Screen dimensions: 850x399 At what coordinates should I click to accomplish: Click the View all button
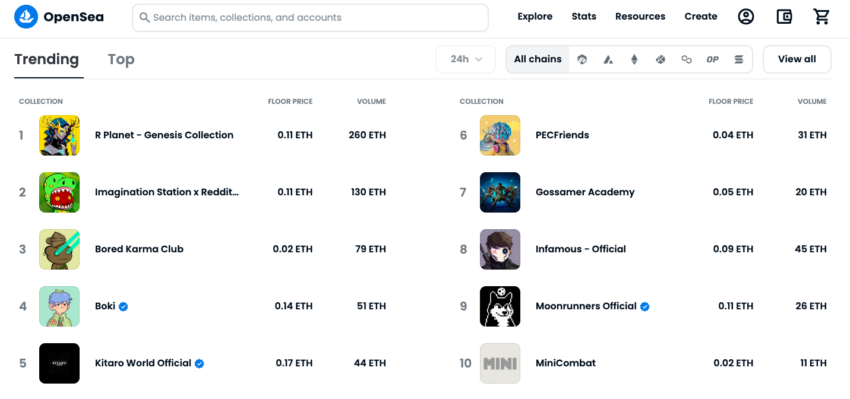tap(797, 60)
